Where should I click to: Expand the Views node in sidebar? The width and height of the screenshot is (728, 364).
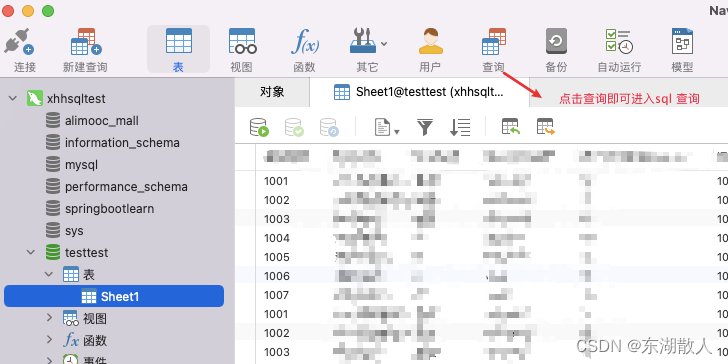[49, 318]
